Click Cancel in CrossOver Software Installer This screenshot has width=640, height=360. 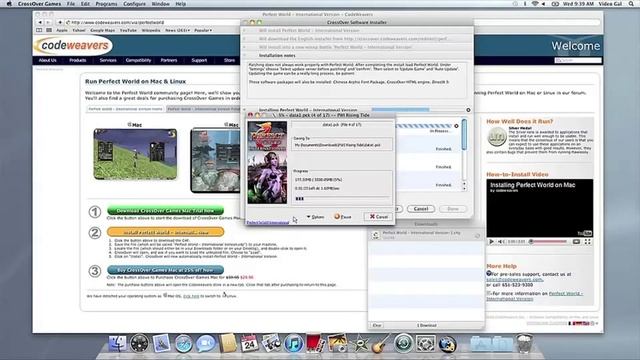click(x=421, y=209)
